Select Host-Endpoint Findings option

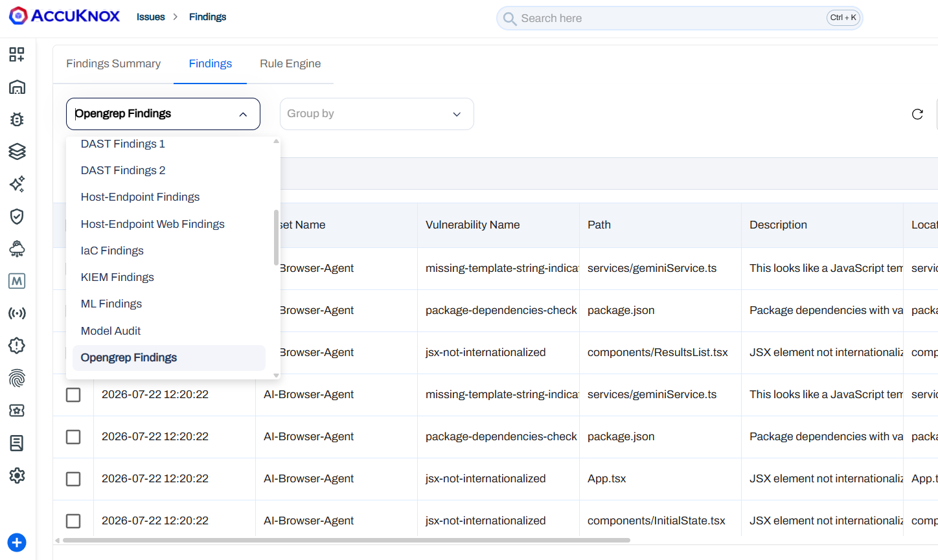(x=168, y=197)
